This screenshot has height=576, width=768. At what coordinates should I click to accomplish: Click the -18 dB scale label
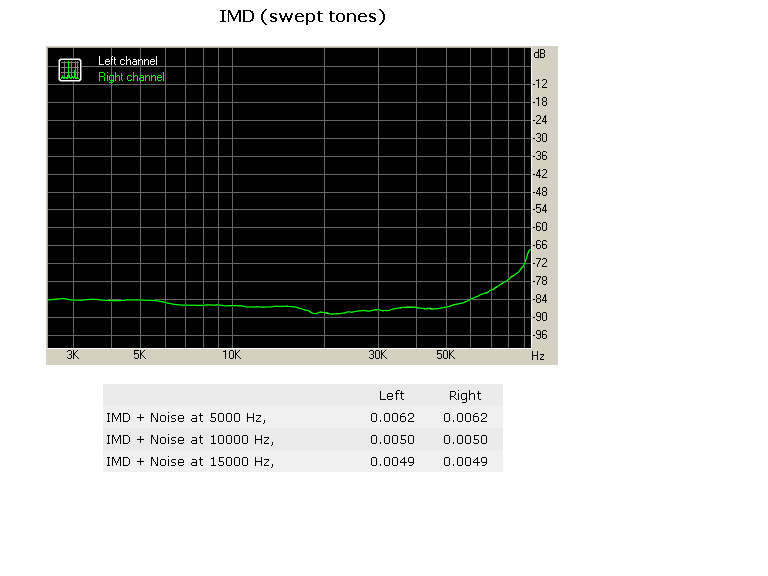540,102
